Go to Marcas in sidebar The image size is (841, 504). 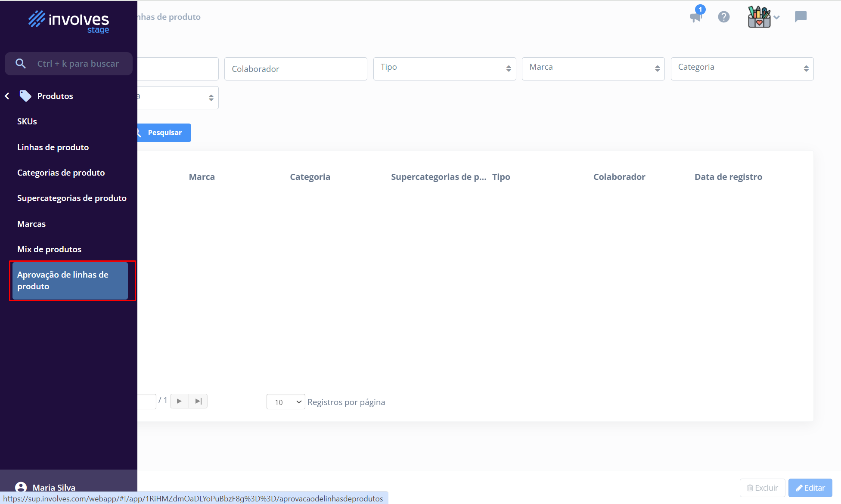[31, 224]
